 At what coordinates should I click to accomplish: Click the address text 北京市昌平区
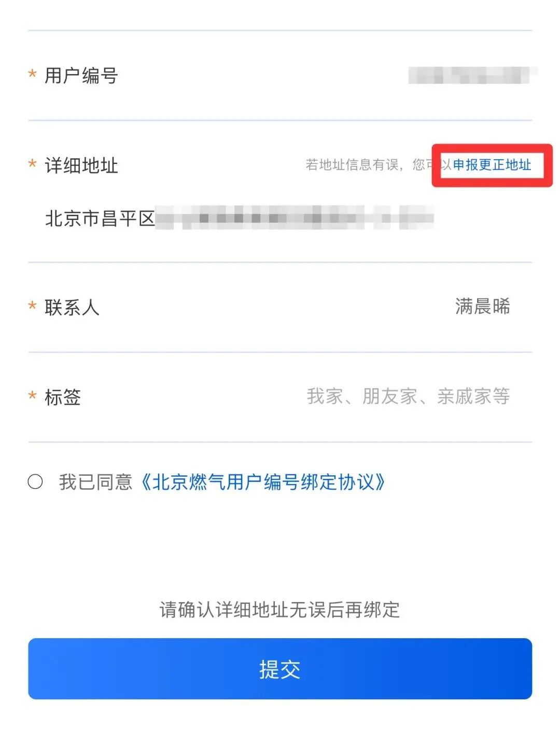100,218
